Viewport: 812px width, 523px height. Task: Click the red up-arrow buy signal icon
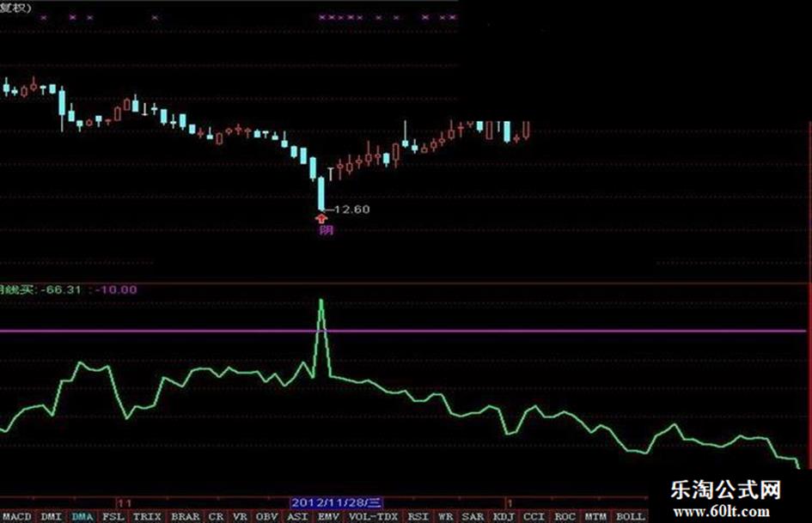tap(321, 218)
